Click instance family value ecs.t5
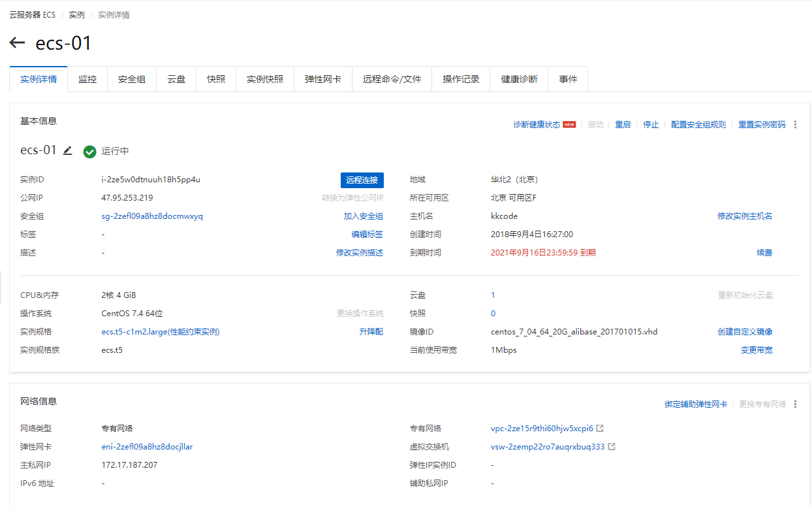The height and width of the screenshot is (507, 812). tap(112, 350)
